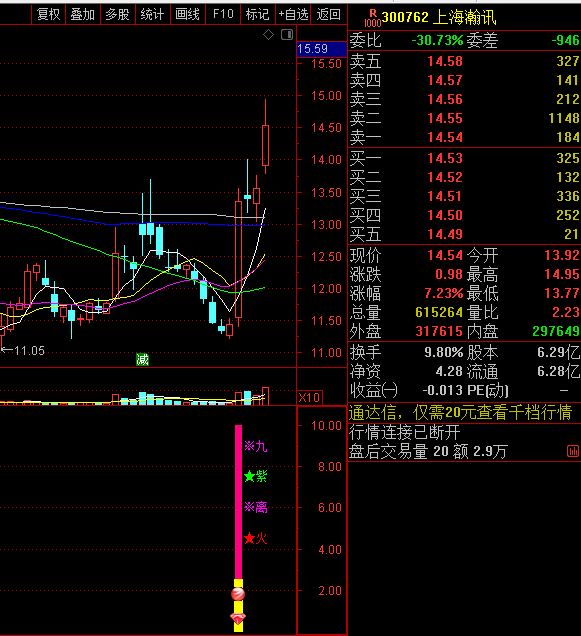581x636 pixels.
Task: Select the 多股 multi-stock view
Action: tap(118, 15)
